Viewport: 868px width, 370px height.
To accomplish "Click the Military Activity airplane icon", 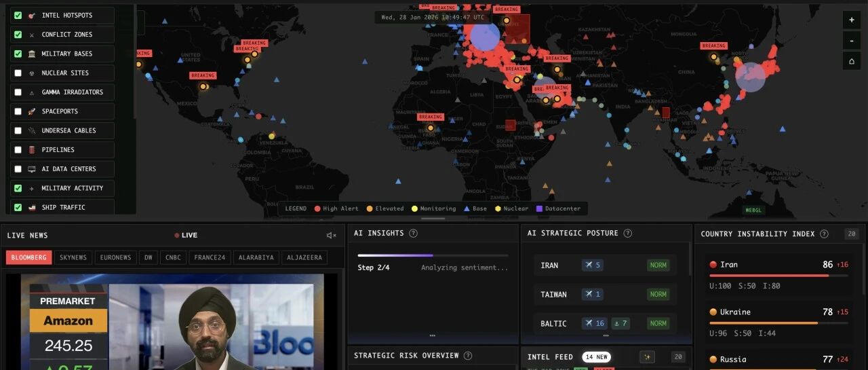I will (x=32, y=188).
